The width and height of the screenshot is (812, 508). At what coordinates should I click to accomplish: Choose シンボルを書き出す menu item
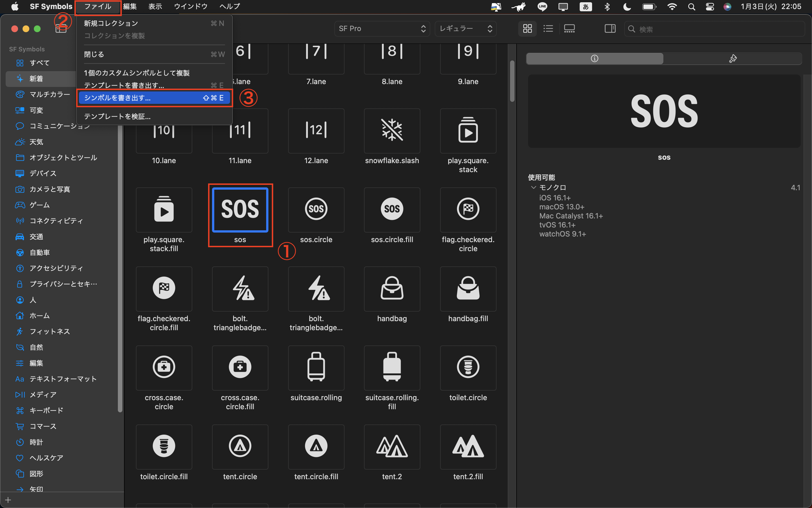tap(154, 98)
